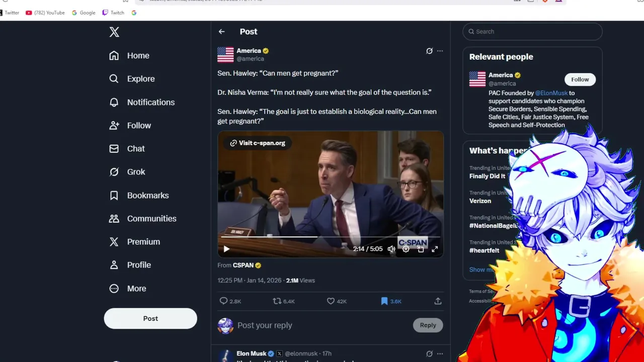Open Communities from the sidebar

tap(143, 218)
